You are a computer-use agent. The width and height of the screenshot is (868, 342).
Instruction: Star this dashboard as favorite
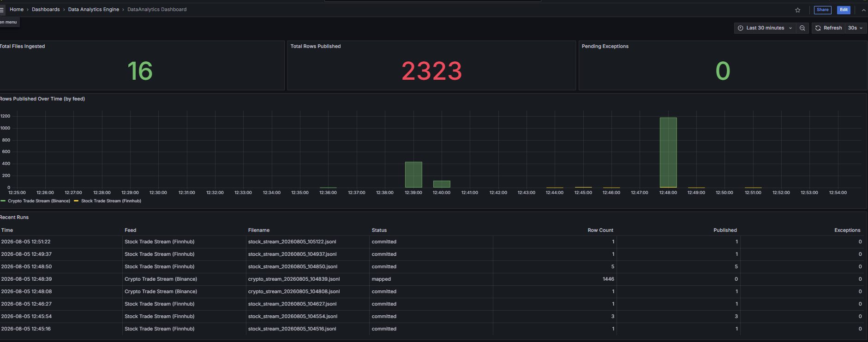point(798,10)
